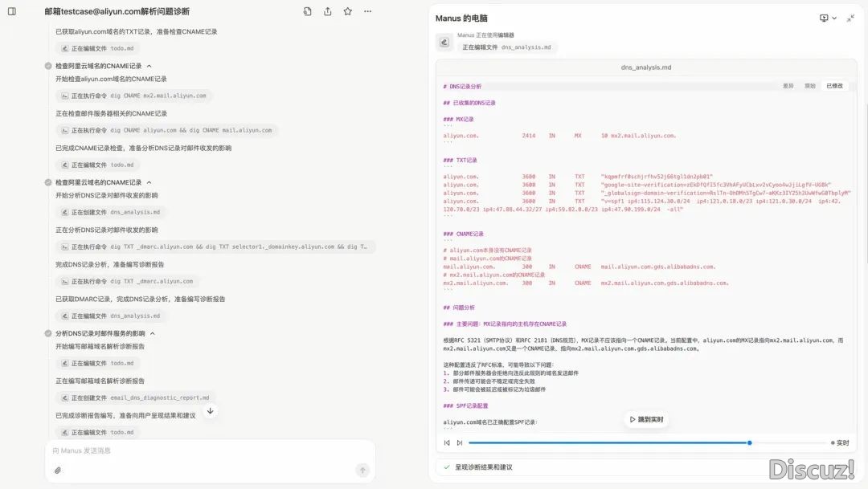
Task: Click terminal icon on dig CNAME mx2.mail chip
Action: coord(65,96)
